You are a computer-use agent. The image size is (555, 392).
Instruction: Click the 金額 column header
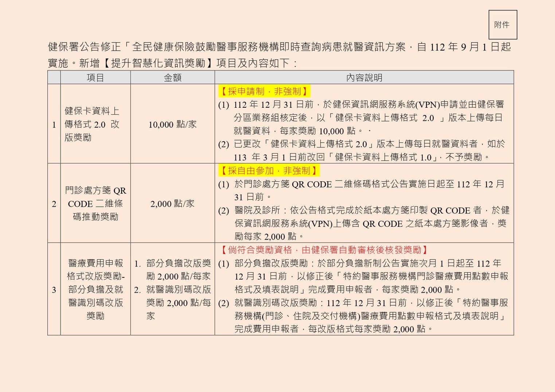click(172, 78)
